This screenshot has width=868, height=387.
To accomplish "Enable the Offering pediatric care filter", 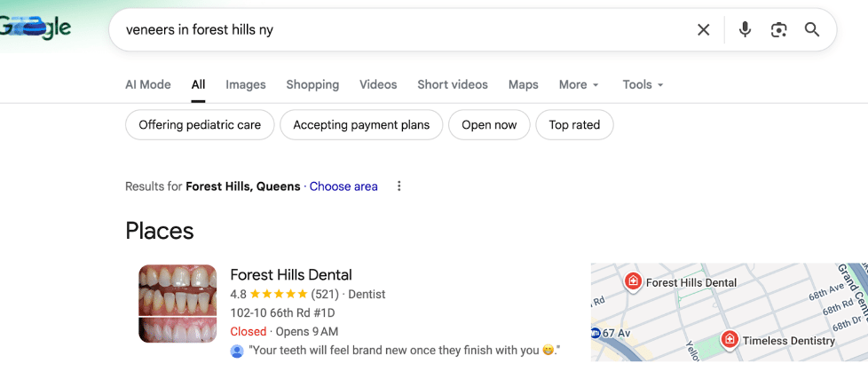I will pyautogui.click(x=200, y=125).
